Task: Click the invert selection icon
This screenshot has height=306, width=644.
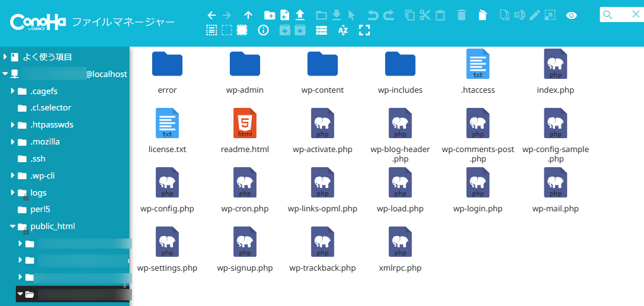Action: (242, 30)
